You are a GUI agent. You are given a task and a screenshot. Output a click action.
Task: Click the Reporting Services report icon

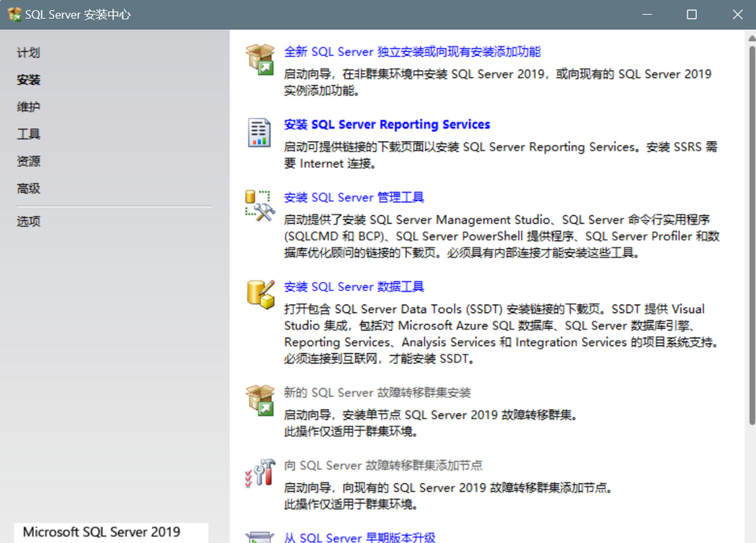(x=259, y=132)
